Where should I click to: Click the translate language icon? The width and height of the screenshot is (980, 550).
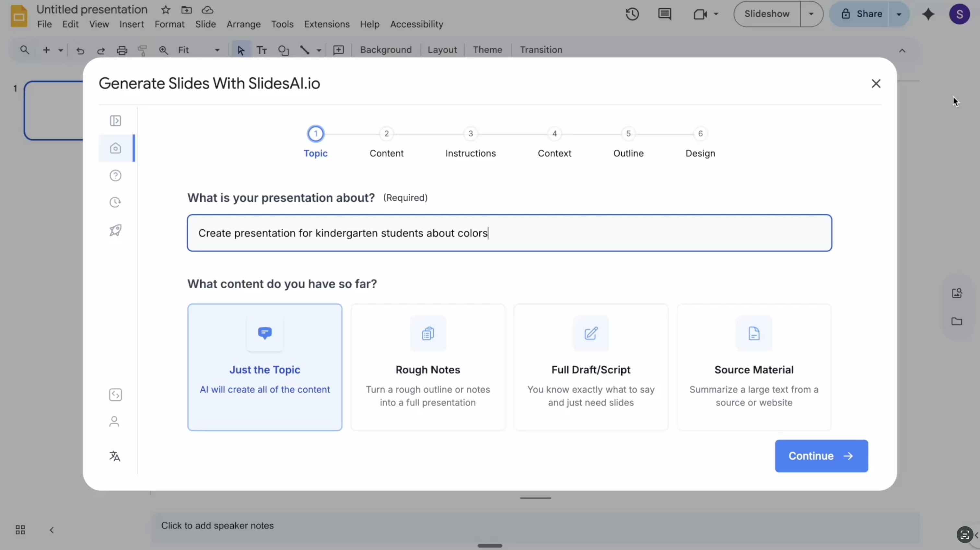click(115, 456)
